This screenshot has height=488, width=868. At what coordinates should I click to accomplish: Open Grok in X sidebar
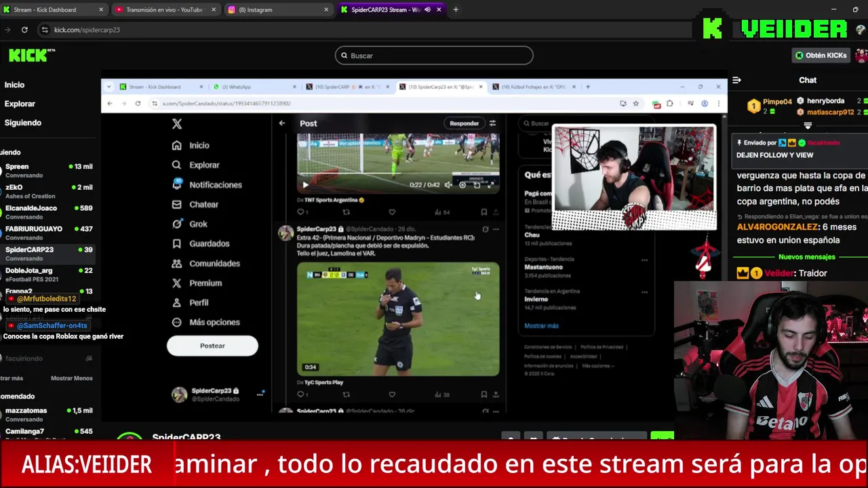click(189, 224)
